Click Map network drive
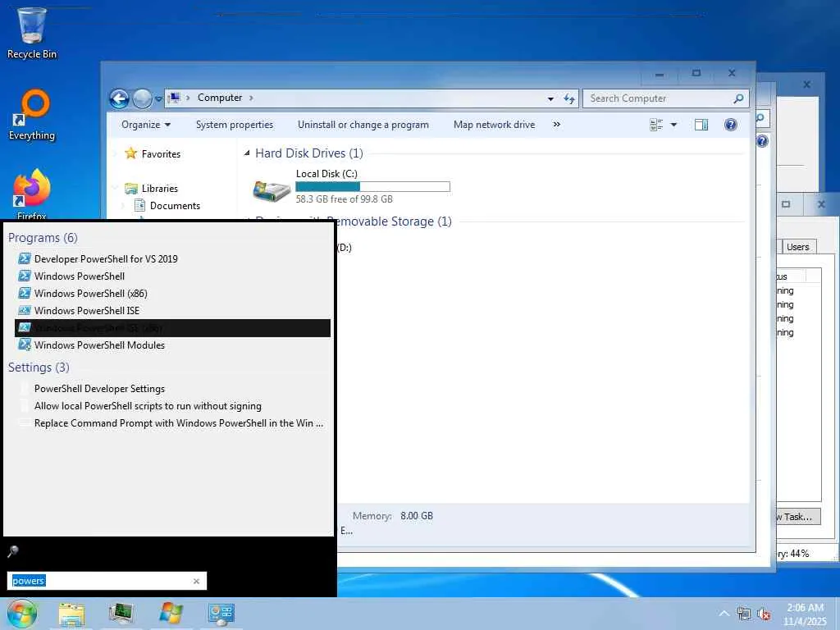This screenshot has width=840, height=630. 494,125
